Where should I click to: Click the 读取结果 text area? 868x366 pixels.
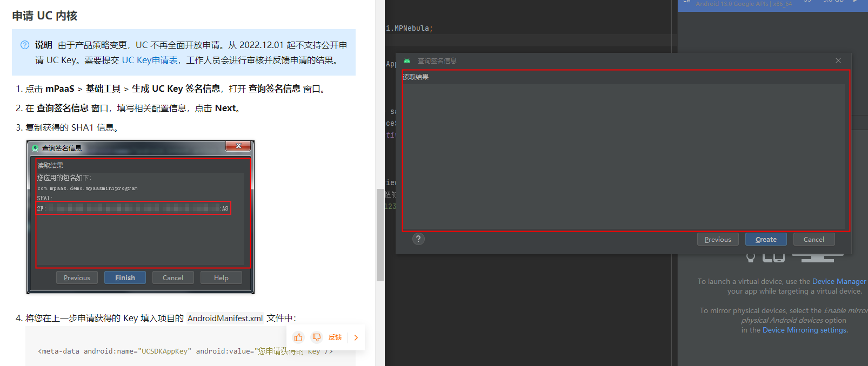click(x=623, y=156)
